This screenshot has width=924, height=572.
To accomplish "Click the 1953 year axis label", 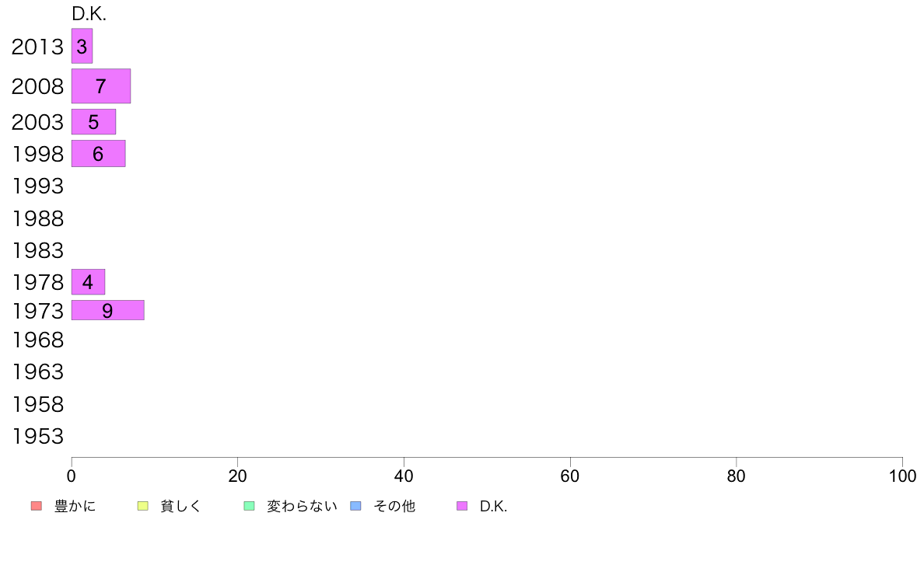I will (37, 437).
